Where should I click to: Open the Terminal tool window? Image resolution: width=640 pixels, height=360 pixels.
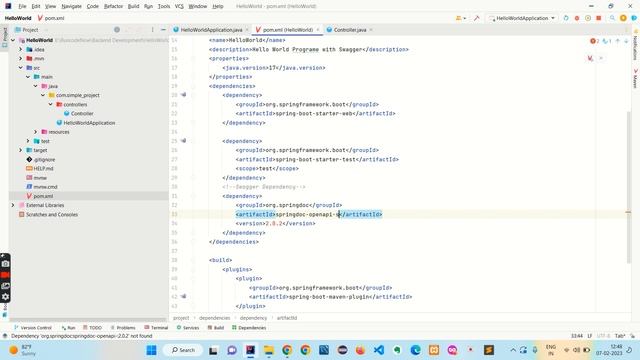156,328
